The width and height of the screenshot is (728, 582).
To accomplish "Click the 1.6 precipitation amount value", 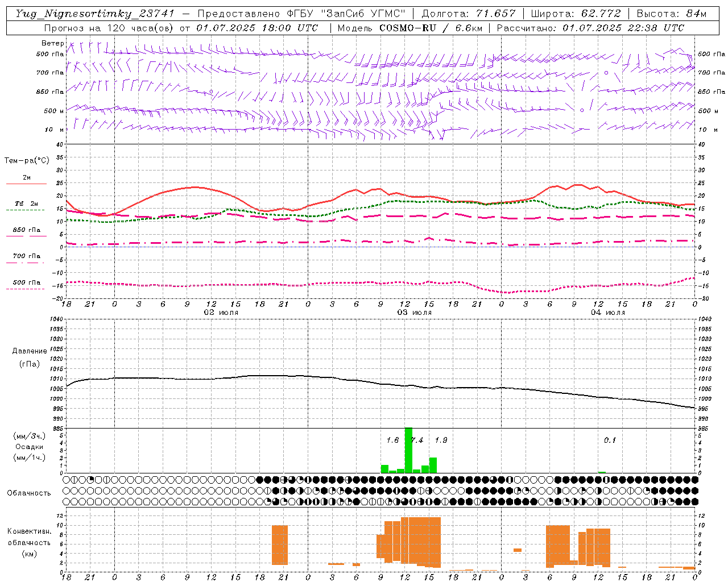I will [392, 440].
